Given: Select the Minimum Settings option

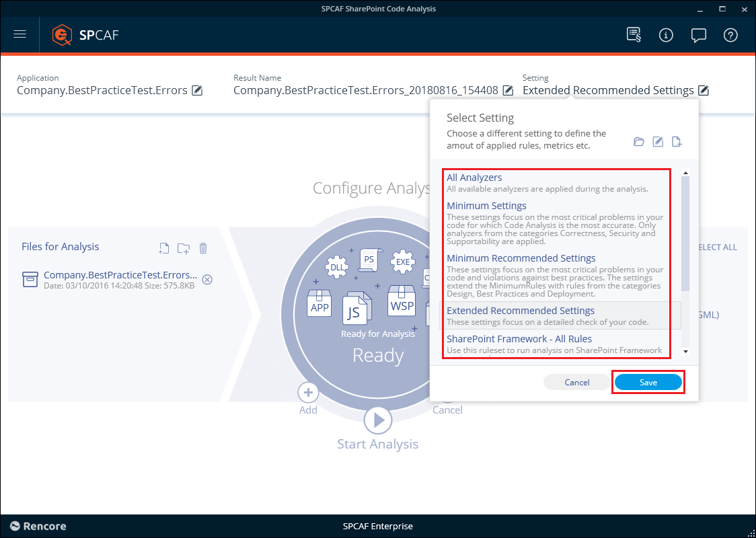Looking at the screenshot, I should (554, 223).
